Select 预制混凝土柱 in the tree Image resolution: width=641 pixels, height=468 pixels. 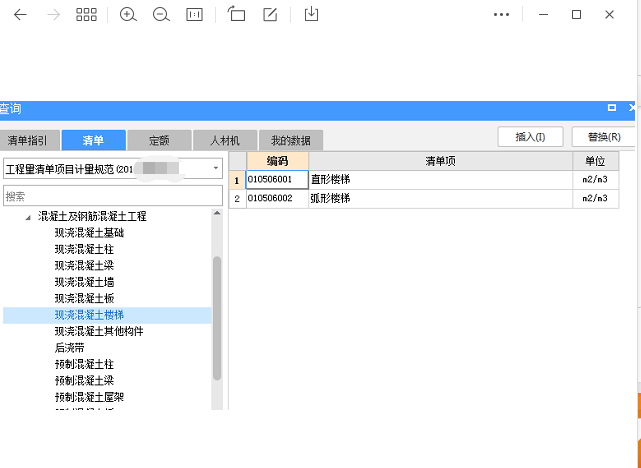[x=84, y=364]
